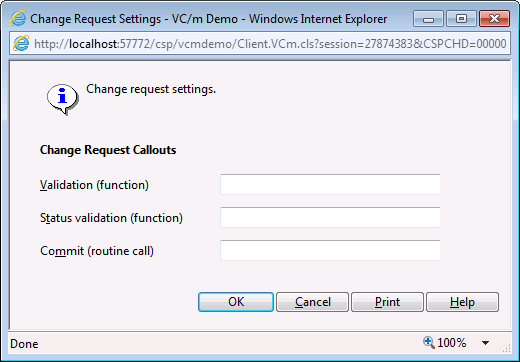Image resolution: width=520 pixels, height=362 pixels.
Task: Click the Validation (function) input field
Action: 330,184
